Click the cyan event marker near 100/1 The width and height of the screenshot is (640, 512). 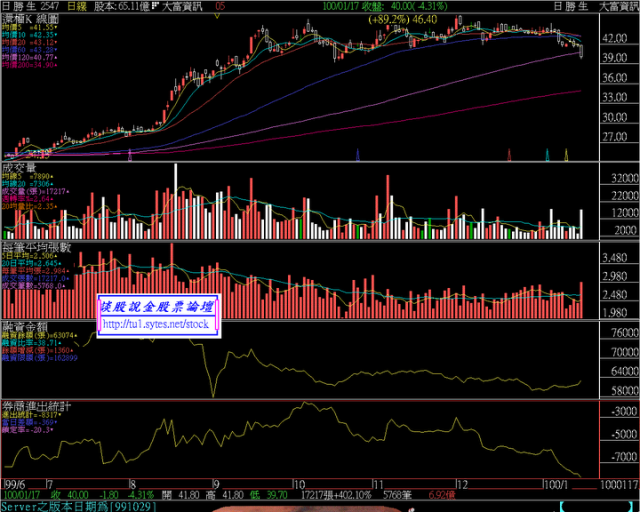tap(548, 155)
